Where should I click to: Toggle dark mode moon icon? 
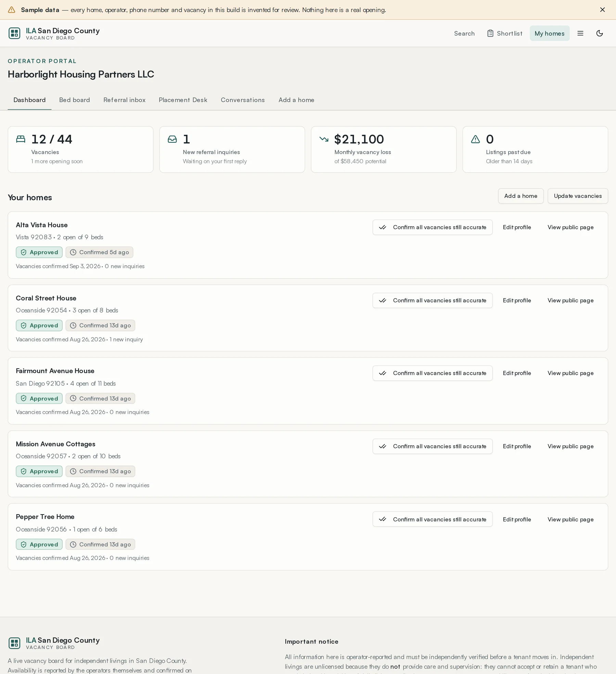click(x=600, y=33)
